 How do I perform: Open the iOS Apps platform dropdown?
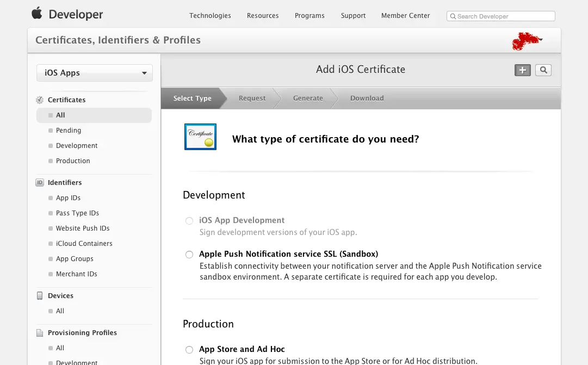95,73
